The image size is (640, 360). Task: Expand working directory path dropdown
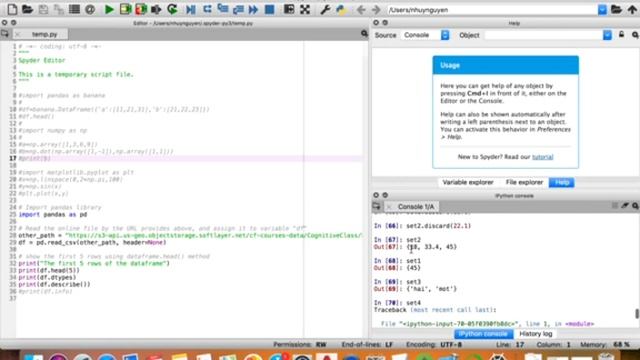602,10
